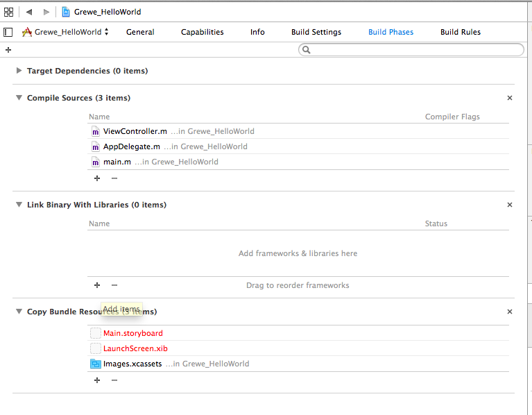The height and width of the screenshot is (415, 532).
Task: Switch to the Build Settings tab
Action: coord(316,32)
